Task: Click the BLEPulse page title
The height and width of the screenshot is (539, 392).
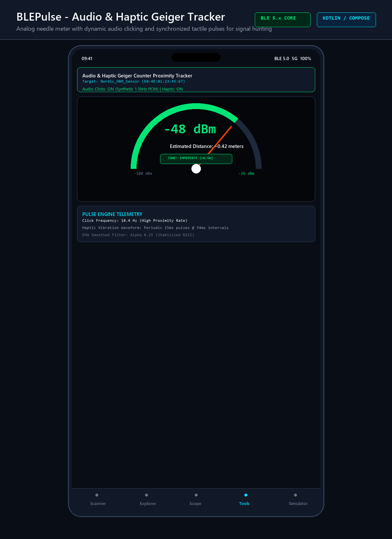Action: click(121, 17)
